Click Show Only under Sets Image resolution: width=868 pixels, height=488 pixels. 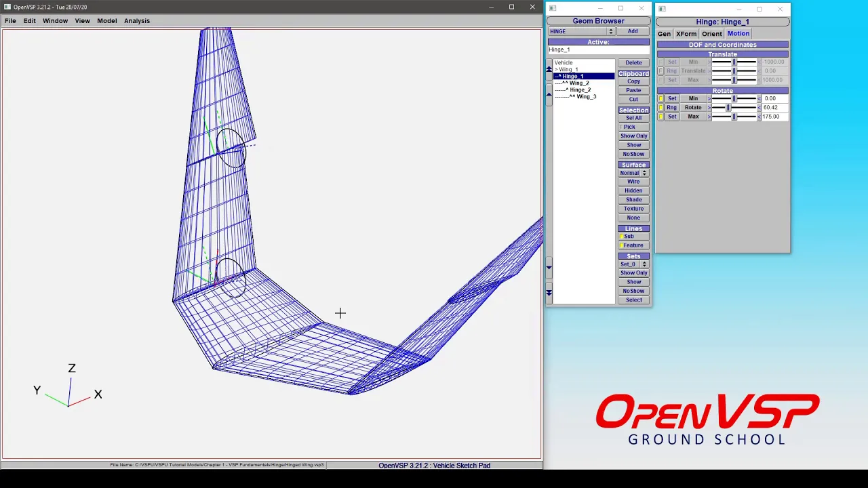[x=633, y=273]
